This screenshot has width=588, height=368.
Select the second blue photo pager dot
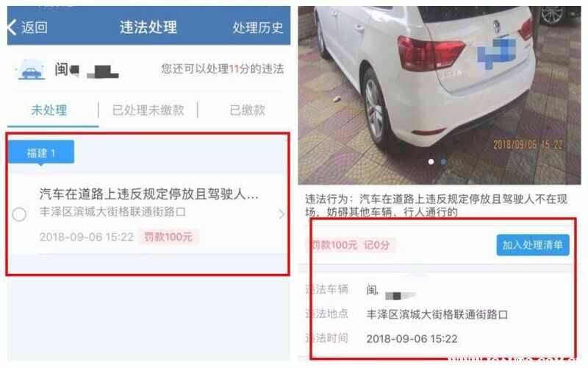[x=443, y=161]
